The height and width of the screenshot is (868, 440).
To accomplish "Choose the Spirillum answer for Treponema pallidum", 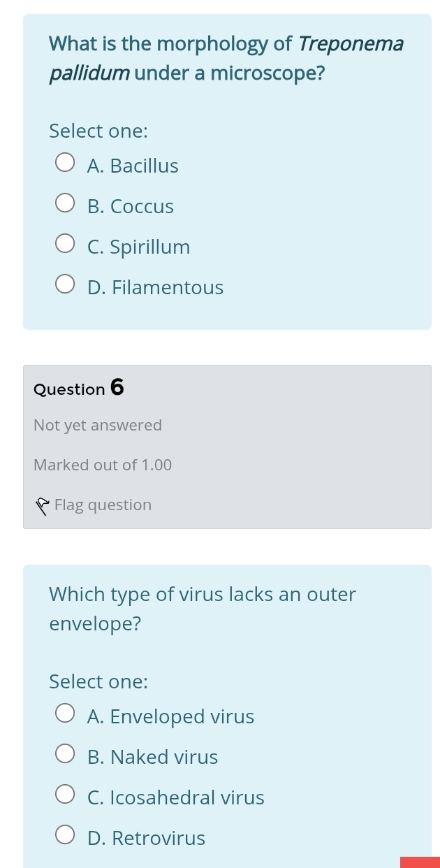I will click(x=65, y=243).
